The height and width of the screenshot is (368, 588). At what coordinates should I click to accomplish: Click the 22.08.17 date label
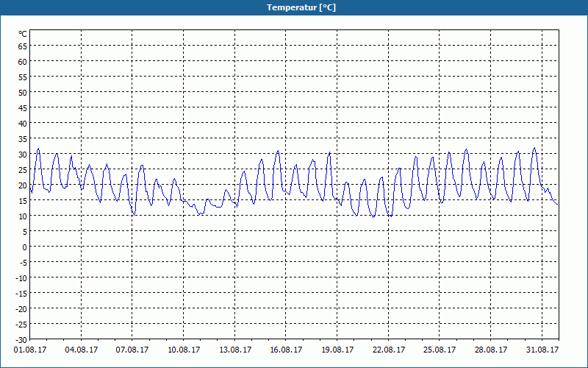click(389, 350)
